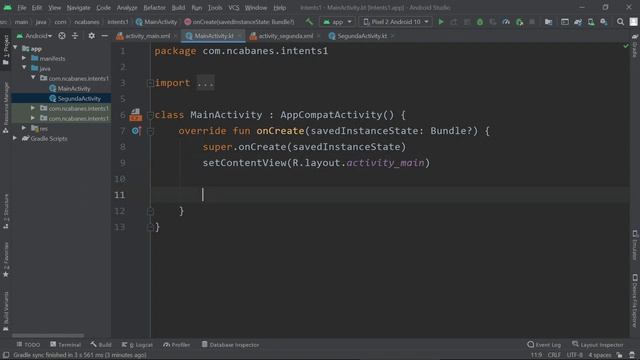The image size is (640, 360).
Task: Open the Layout Inspector button
Action: coord(598,345)
